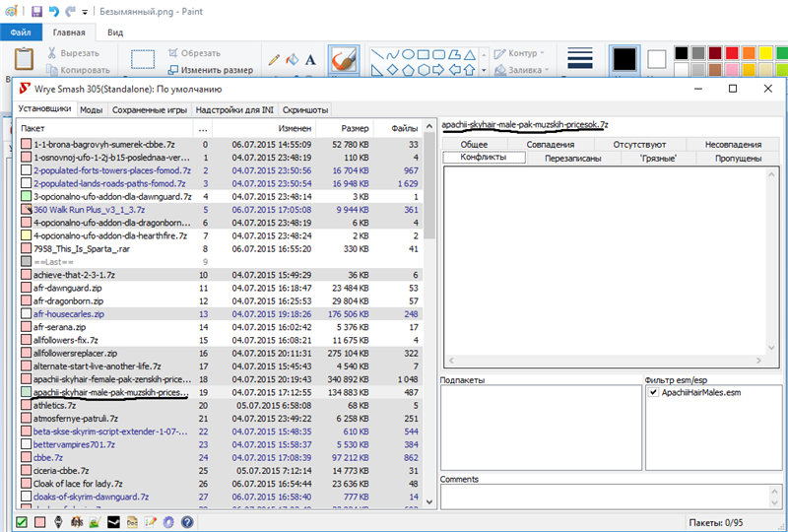788x532 pixels.
Task: Launch BOSS from the status bar icon
Action: pos(77,522)
